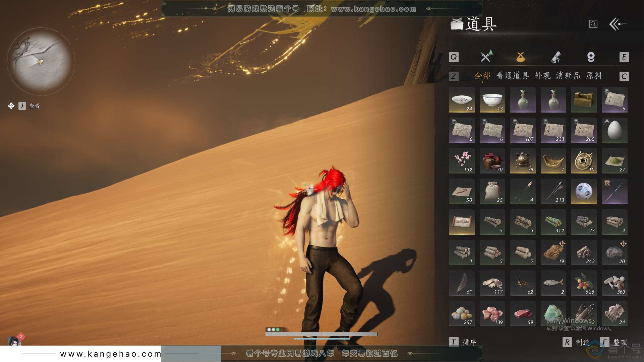Select the arrows item count 213
This screenshot has width=644, height=362.
553,192
